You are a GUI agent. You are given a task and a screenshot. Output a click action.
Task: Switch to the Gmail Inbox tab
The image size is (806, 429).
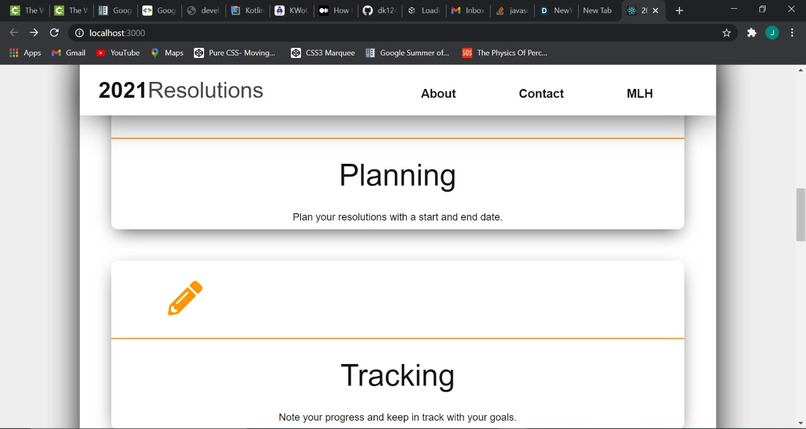[x=468, y=10]
